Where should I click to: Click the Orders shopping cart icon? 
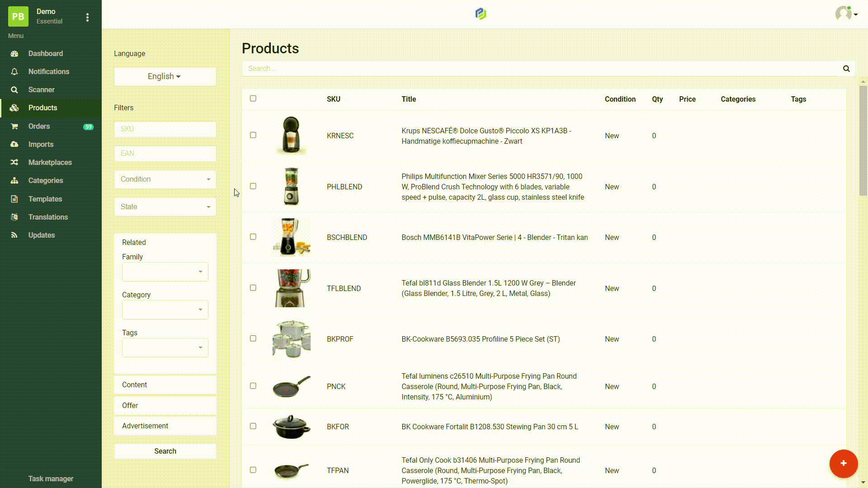point(14,126)
